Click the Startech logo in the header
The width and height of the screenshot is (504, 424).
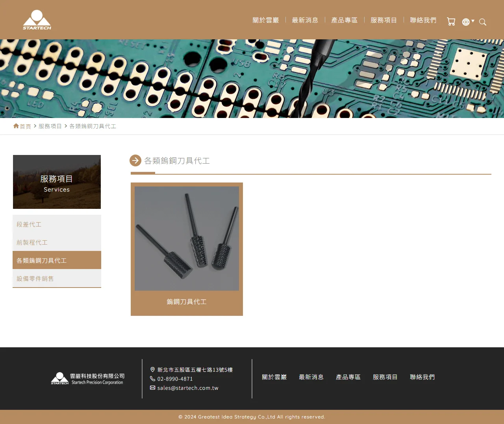coord(37,20)
